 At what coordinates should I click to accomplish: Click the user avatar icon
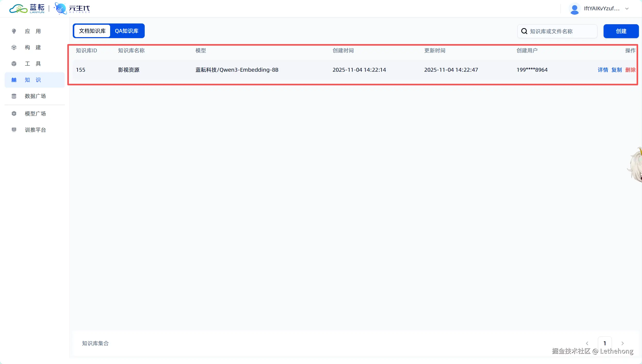574,9
